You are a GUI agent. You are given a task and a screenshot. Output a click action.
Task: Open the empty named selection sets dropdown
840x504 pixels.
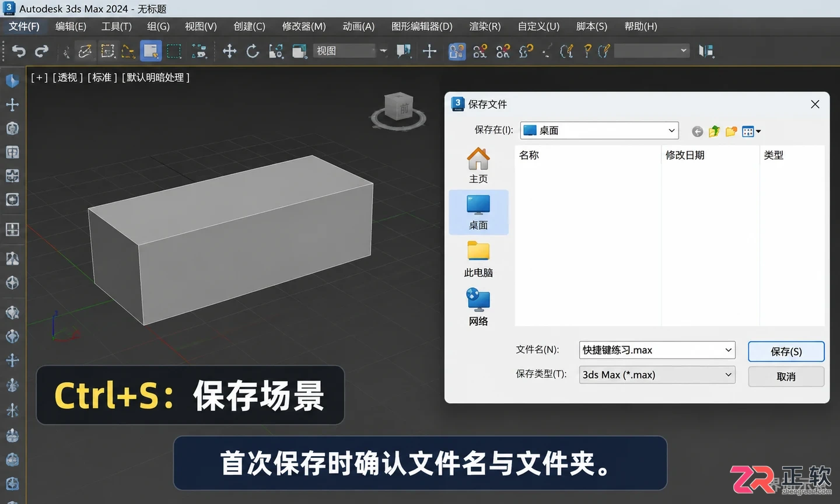[x=652, y=51]
